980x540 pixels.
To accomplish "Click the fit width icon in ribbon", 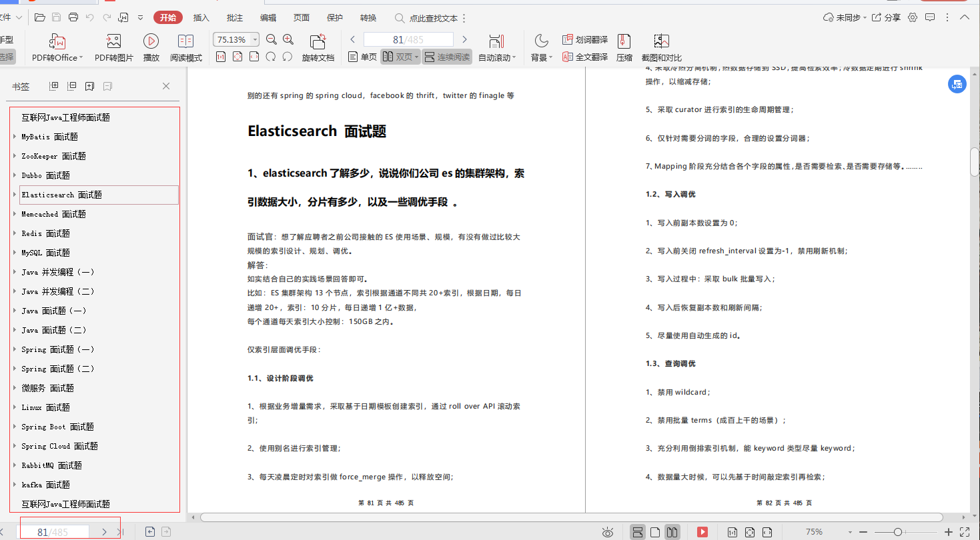I will 254,57.
